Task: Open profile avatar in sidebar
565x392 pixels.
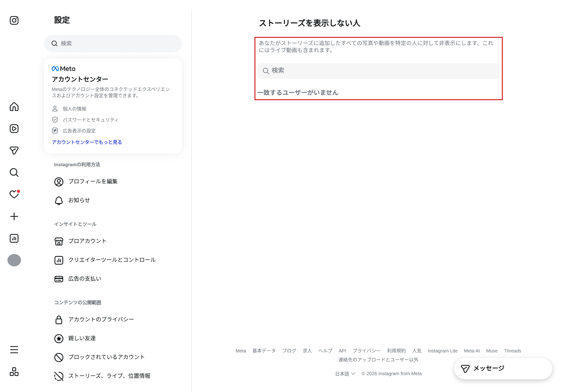Action: point(14,260)
